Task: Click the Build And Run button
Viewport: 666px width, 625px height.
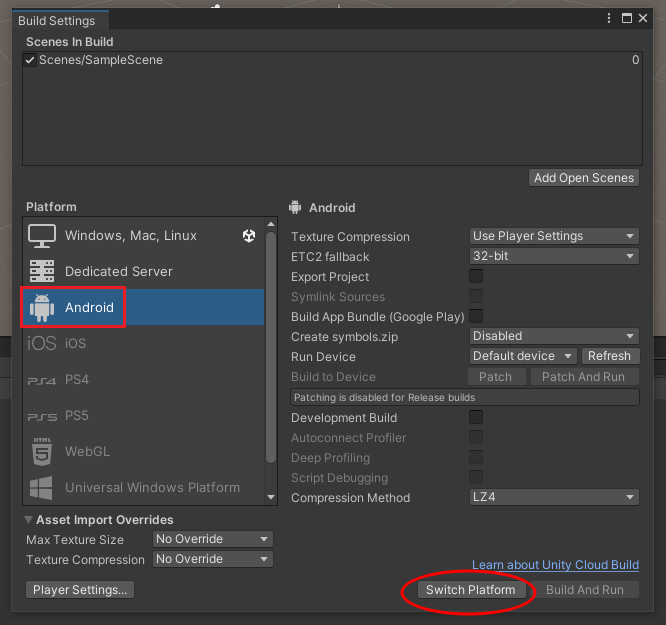Action: coord(585,590)
